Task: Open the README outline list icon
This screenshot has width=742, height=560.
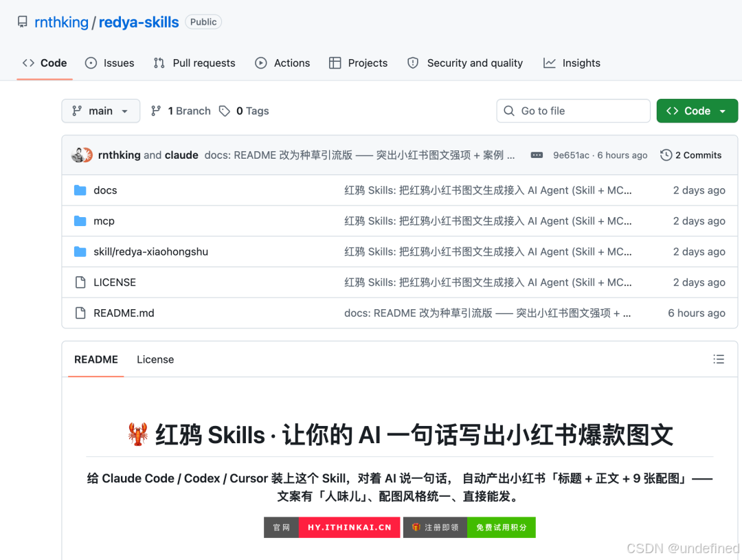Action: pyautogui.click(x=719, y=359)
